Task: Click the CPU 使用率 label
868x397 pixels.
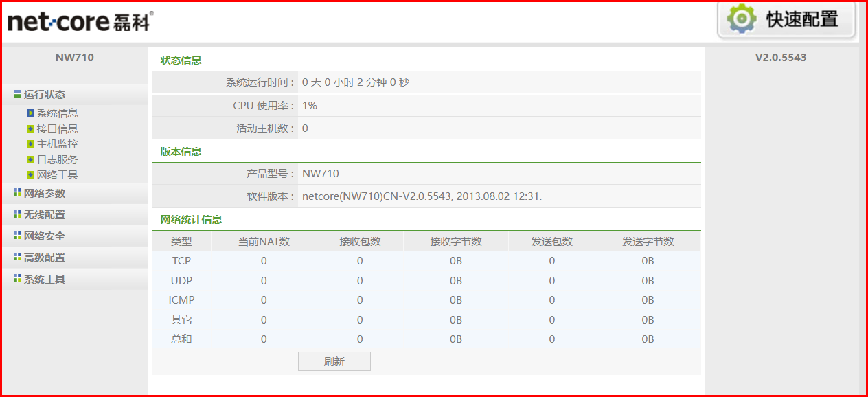Action: [x=264, y=106]
